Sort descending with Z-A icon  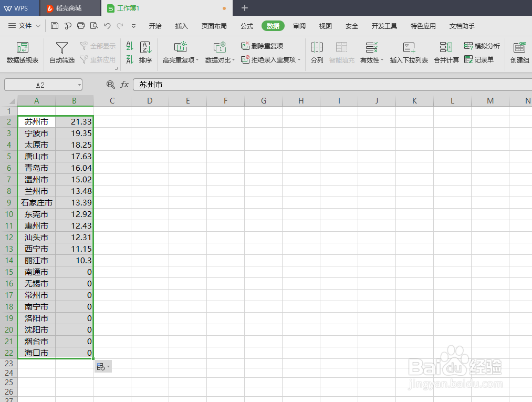tap(130, 60)
